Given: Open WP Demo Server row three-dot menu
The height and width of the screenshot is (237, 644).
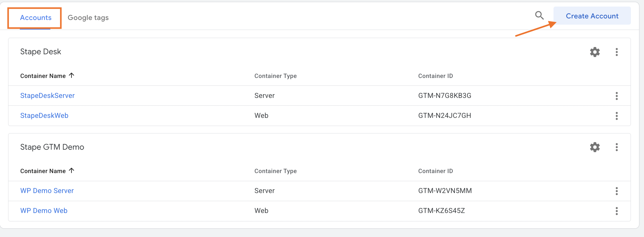Looking at the screenshot, I should pyautogui.click(x=617, y=191).
